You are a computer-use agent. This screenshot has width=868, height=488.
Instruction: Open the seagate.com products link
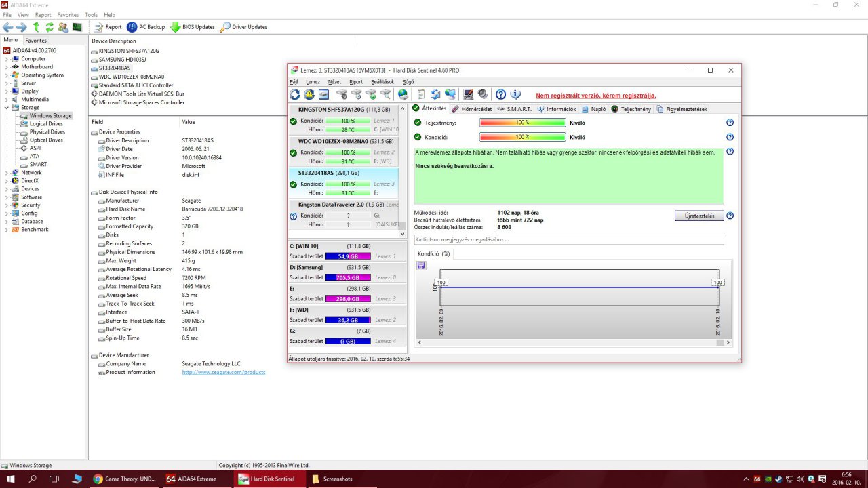(x=223, y=372)
